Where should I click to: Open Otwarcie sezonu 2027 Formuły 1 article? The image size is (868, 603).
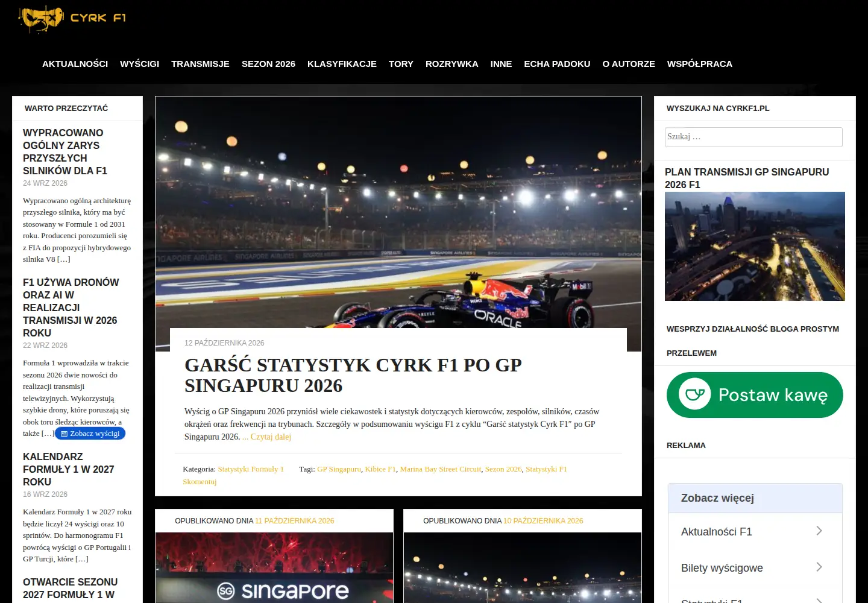click(x=70, y=589)
